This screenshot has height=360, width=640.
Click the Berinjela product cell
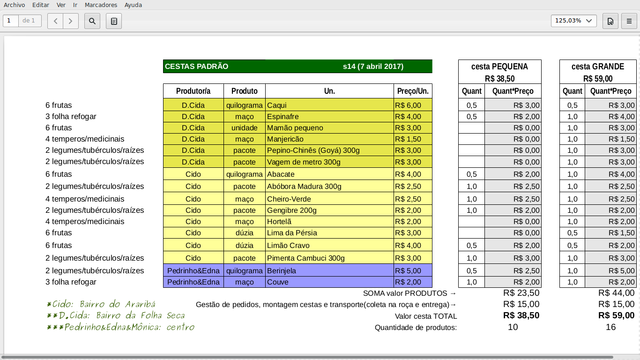(329, 271)
